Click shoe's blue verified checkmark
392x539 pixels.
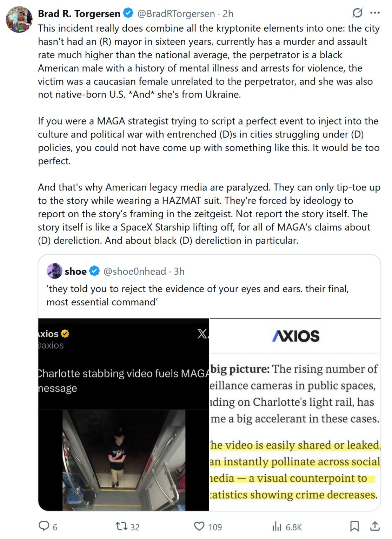point(94,271)
